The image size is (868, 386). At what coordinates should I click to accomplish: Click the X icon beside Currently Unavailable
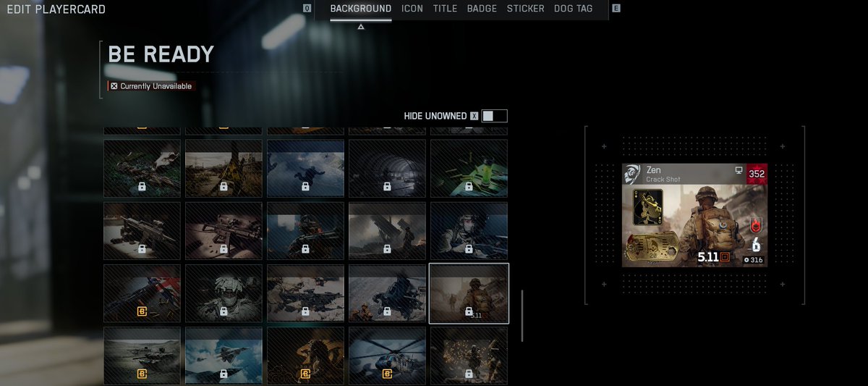tap(114, 86)
